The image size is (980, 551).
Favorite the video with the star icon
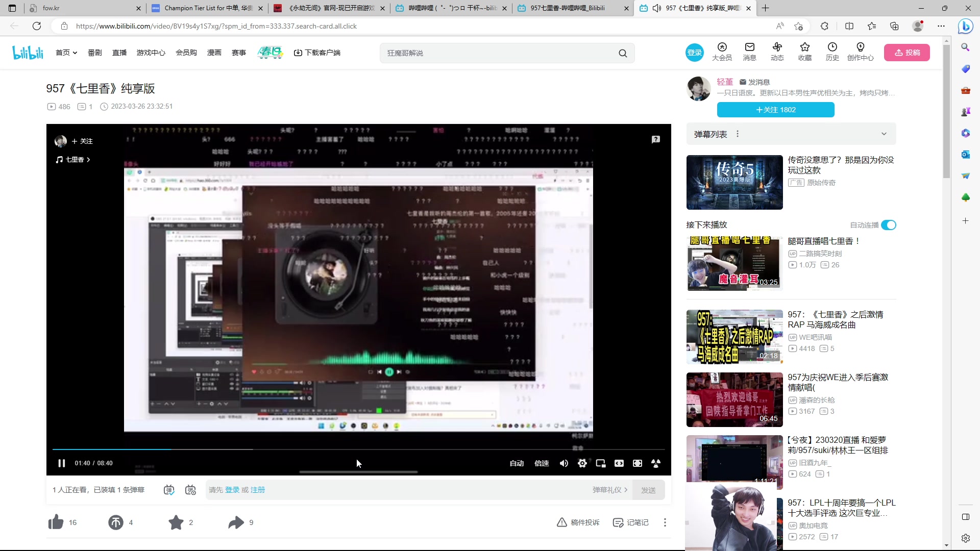point(176,522)
